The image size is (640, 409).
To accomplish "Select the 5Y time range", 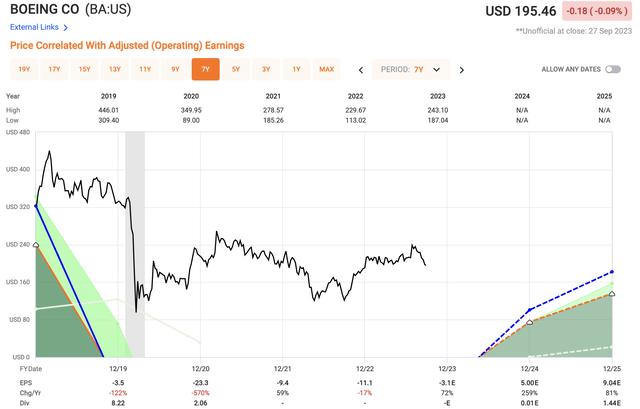I will tap(235, 70).
